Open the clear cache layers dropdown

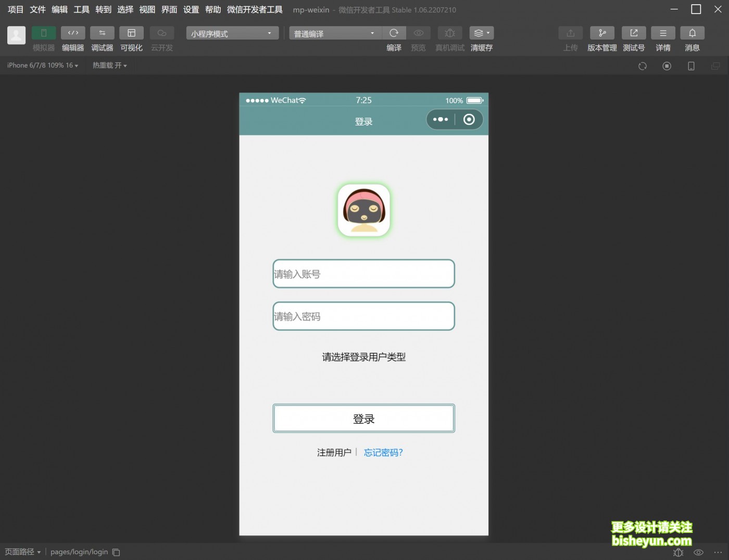point(482,33)
